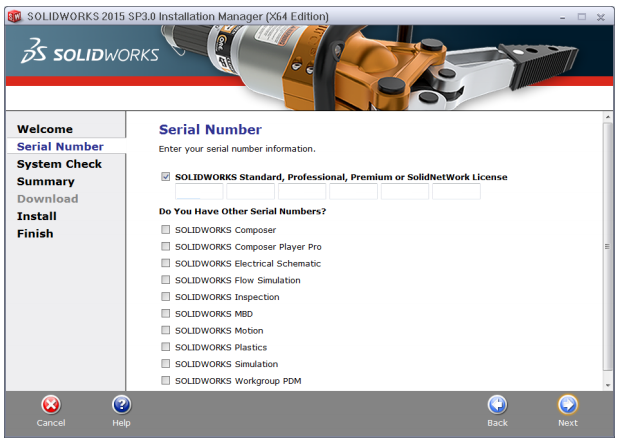Image resolution: width=621 pixels, height=443 pixels.
Task: Enable the SOLIDWORKS Composer checkbox
Action: click(166, 230)
